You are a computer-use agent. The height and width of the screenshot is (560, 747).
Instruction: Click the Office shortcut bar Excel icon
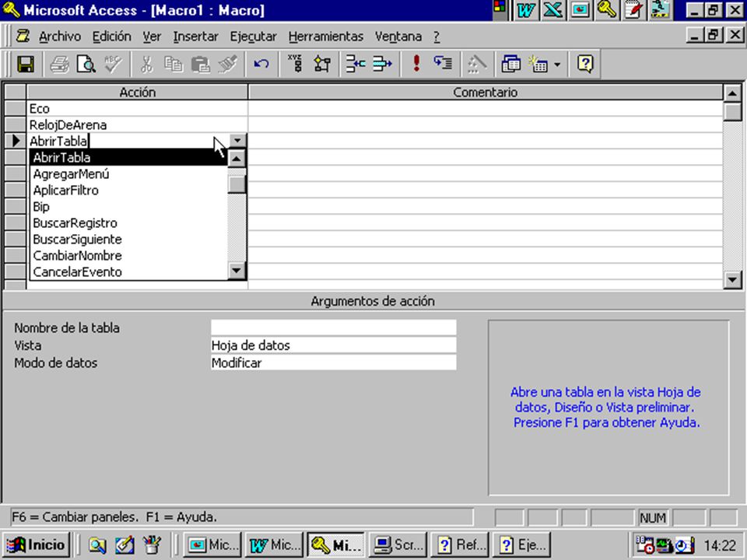[x=552, y=10]
